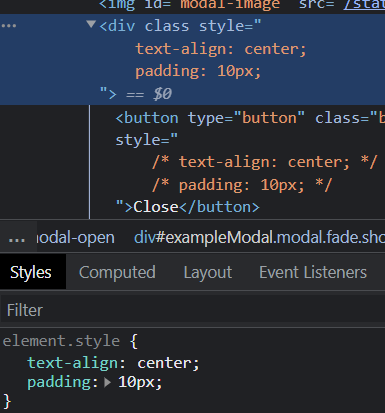This screenshot has width=385, height=413.
Task: Click the Close button text node
Action: click(156, 207)
